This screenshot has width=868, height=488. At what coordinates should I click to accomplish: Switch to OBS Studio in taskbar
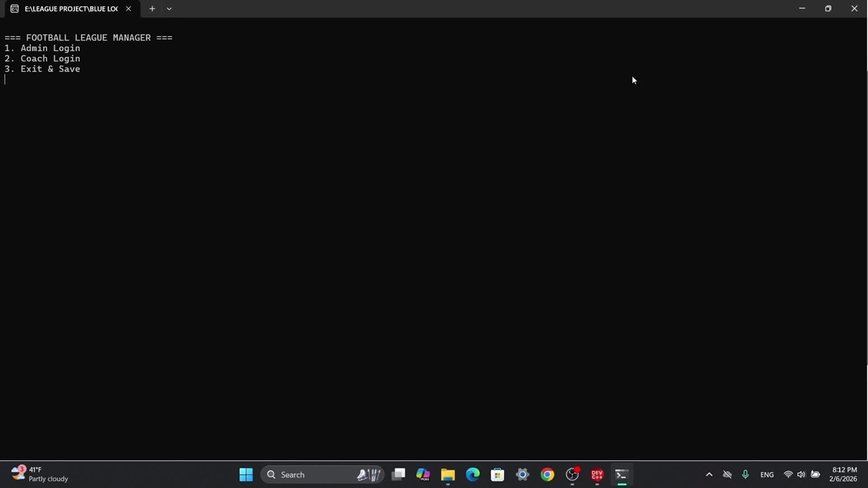[572, 474]
